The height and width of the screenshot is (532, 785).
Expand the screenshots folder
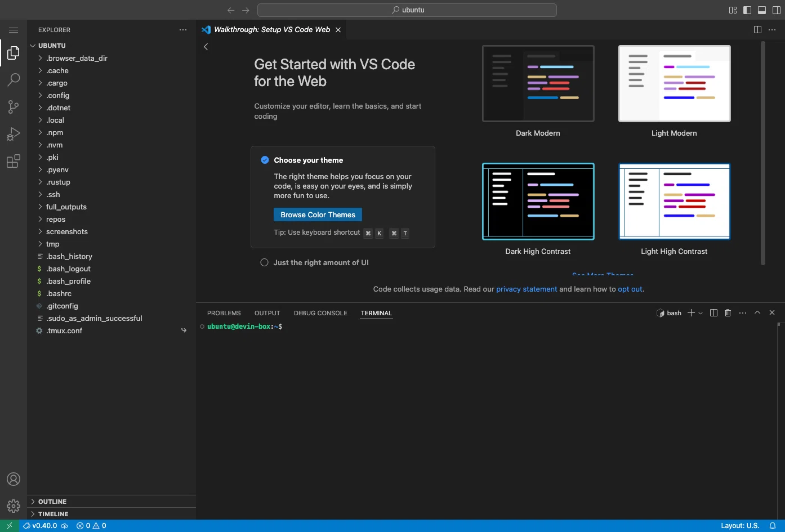tap(111, 231)
